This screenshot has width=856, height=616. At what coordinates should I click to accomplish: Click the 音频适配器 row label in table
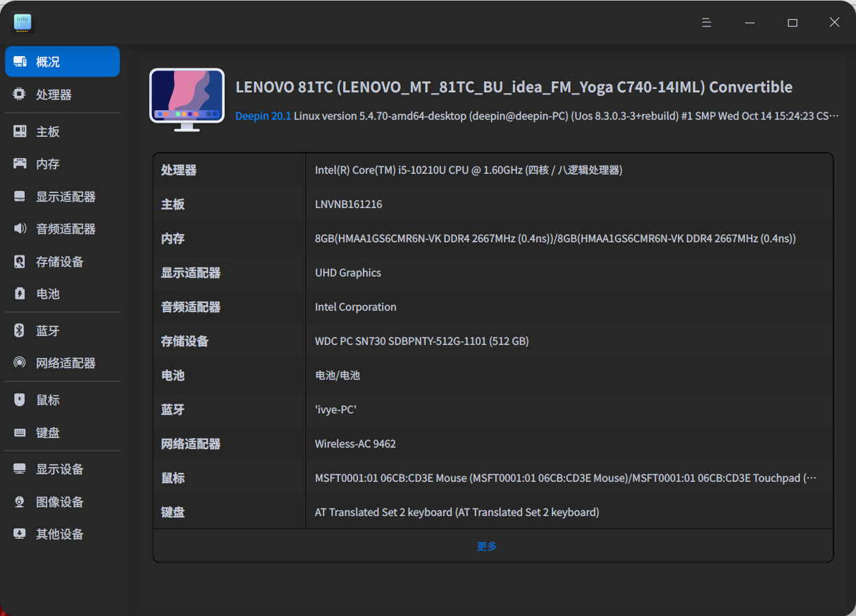tap(190, 307)
